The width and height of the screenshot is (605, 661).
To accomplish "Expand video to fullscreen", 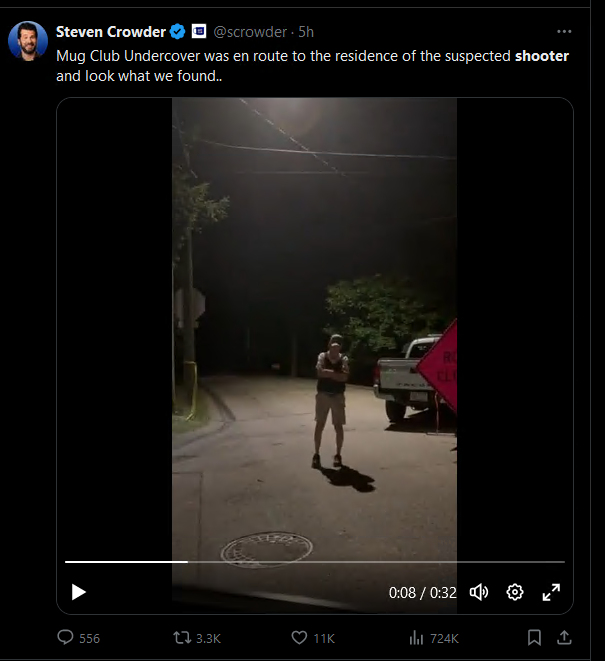I will [x=551, y=592].
